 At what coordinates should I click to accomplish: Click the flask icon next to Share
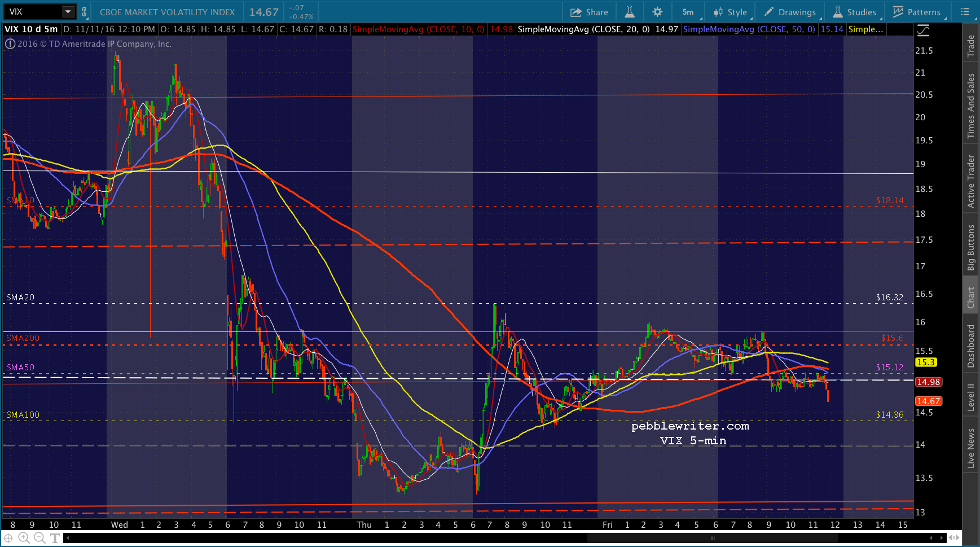click(x=630, y=12)
